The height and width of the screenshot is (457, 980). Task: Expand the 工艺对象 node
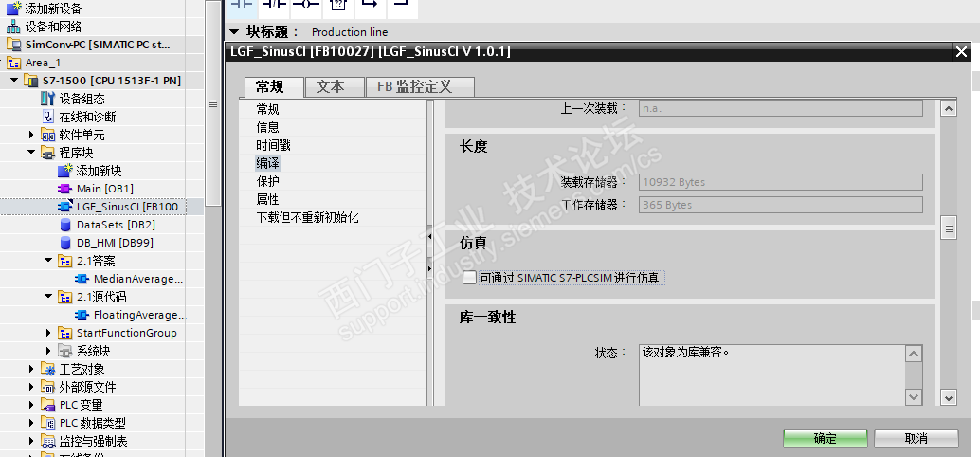coord(32,369)
